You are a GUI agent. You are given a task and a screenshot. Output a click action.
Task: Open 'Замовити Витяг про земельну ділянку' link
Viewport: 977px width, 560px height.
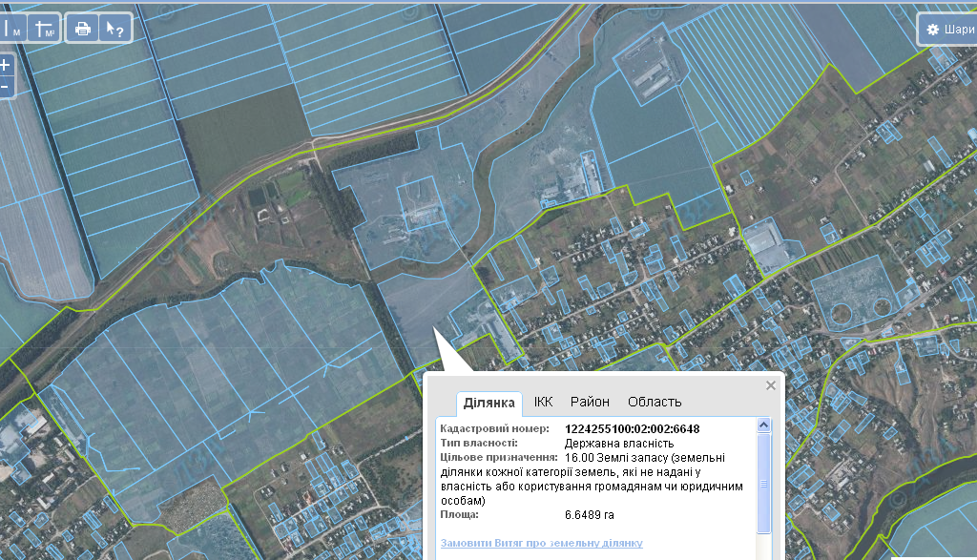coord(541,543)
